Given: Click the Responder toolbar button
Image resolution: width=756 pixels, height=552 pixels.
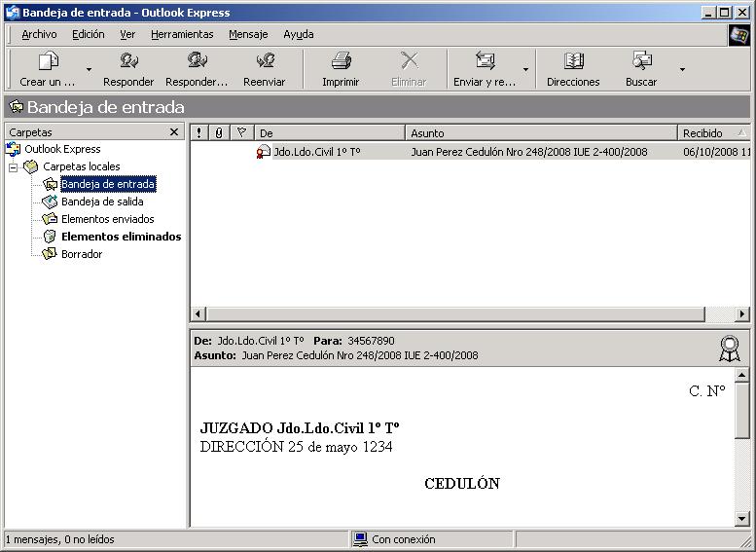Looking at the screenshot, I should (x=128, y=69).
